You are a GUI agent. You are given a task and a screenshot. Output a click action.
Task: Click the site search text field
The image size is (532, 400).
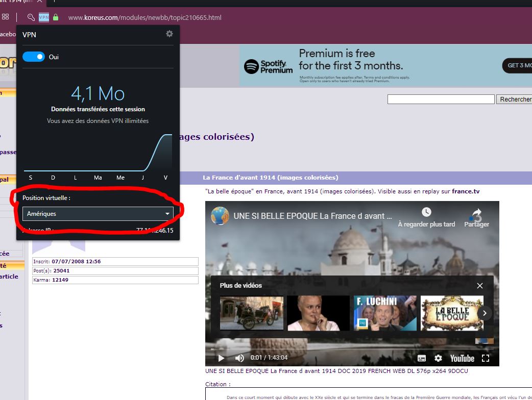(441, 99)
